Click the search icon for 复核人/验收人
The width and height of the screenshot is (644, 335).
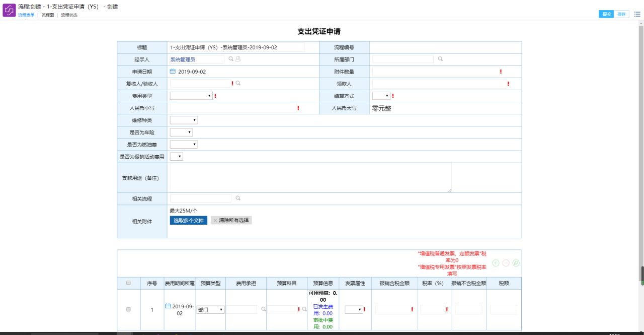(x=238, y=84)
